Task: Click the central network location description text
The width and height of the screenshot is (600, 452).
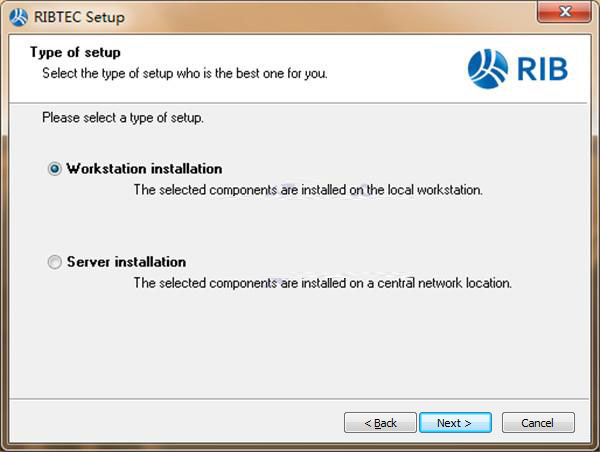Action: click(322, 283)
